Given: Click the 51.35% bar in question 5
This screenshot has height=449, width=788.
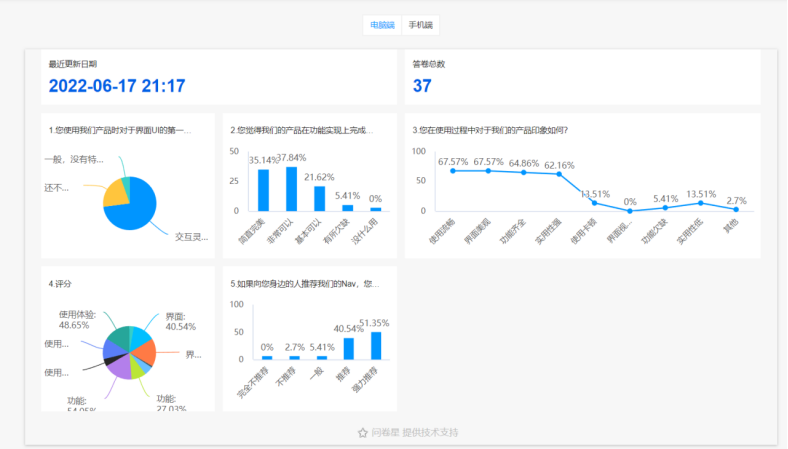Looking at the screenshot, I should (376, 346).
